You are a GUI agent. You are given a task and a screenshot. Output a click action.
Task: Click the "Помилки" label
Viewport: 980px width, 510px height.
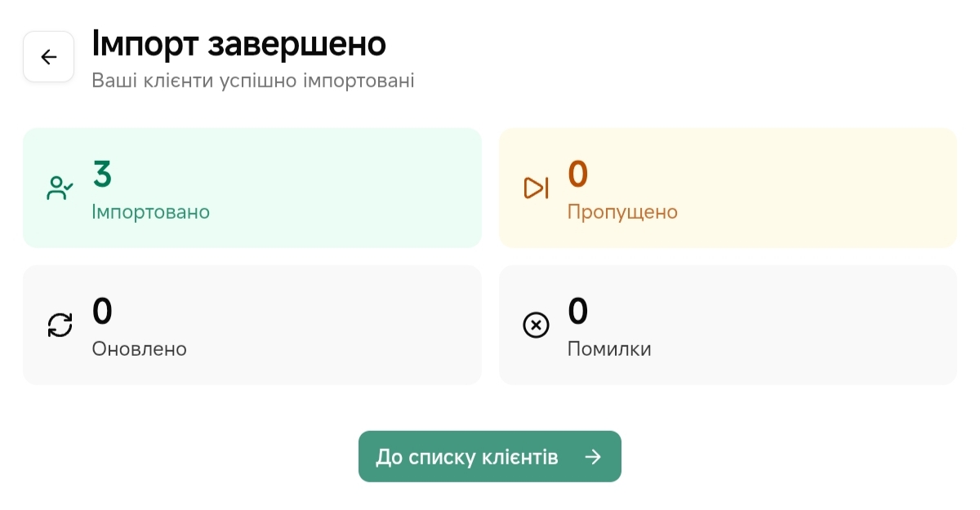609,349
